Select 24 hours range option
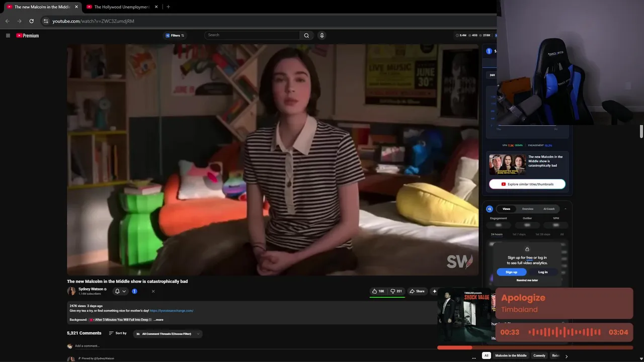Image resolution: width=644 pixels, height=362 pixels. pos(497,234)
